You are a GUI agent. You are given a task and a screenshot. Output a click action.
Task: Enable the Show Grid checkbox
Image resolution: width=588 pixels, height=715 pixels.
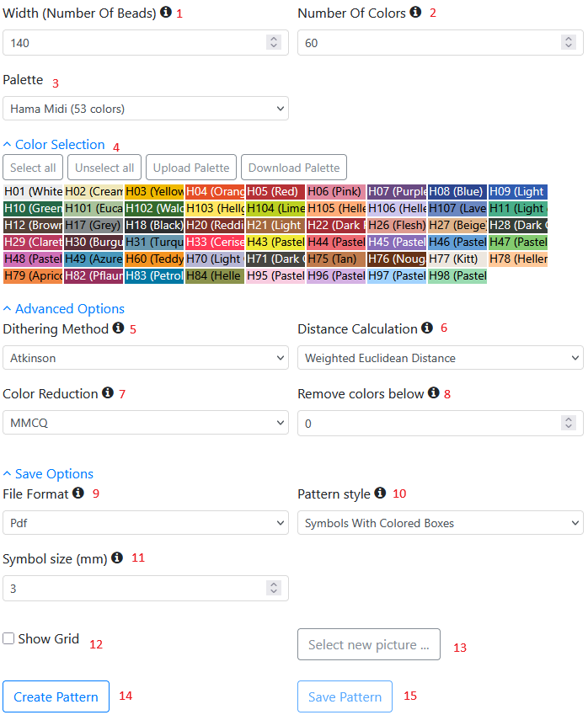coord(8,638)
